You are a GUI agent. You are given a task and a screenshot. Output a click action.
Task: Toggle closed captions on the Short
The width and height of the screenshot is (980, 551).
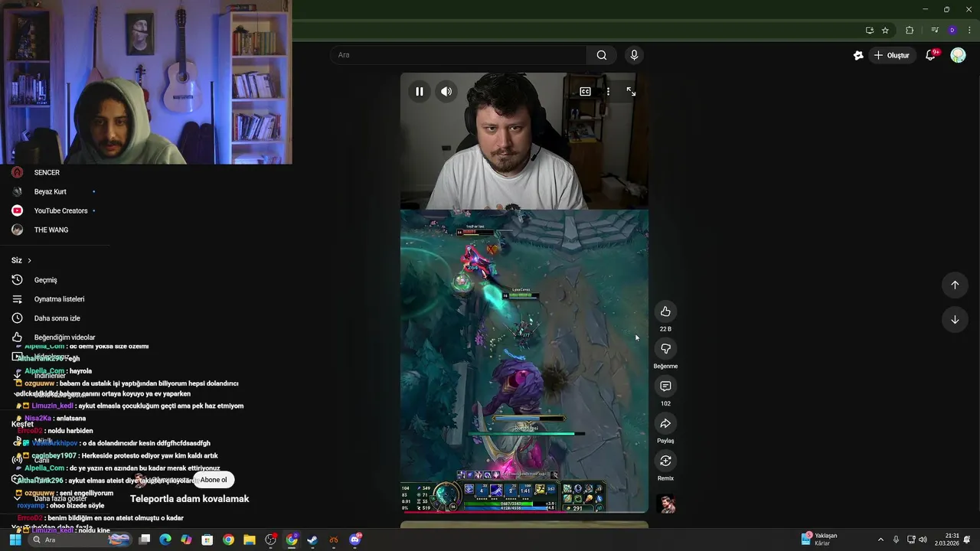pos(585,91)
